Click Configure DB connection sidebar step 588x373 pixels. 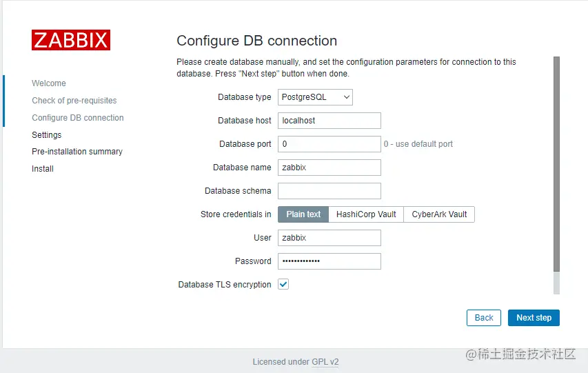(x=78, y=118)
